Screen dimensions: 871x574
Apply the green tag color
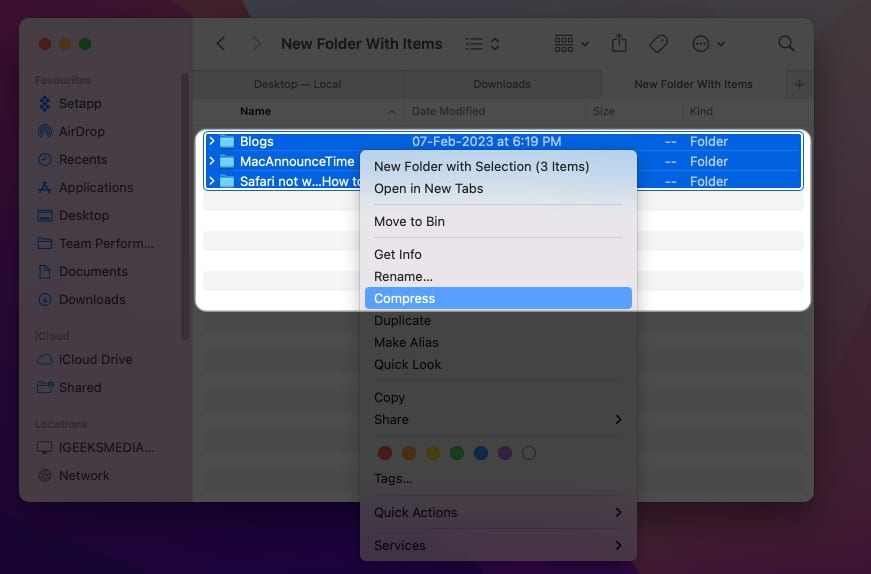coord(457,453)
